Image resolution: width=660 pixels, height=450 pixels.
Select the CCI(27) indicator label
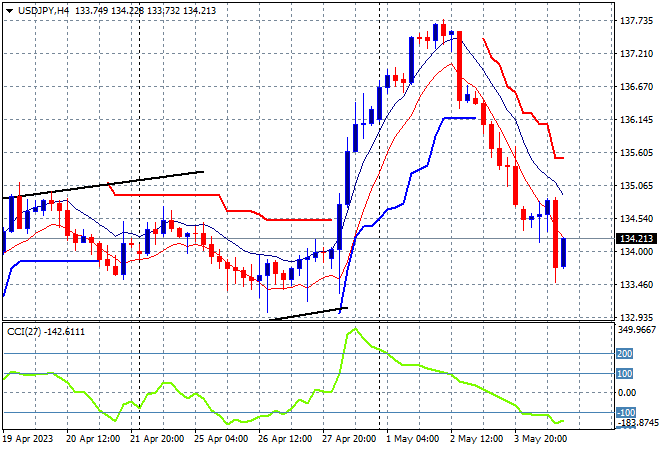point(24,332)
